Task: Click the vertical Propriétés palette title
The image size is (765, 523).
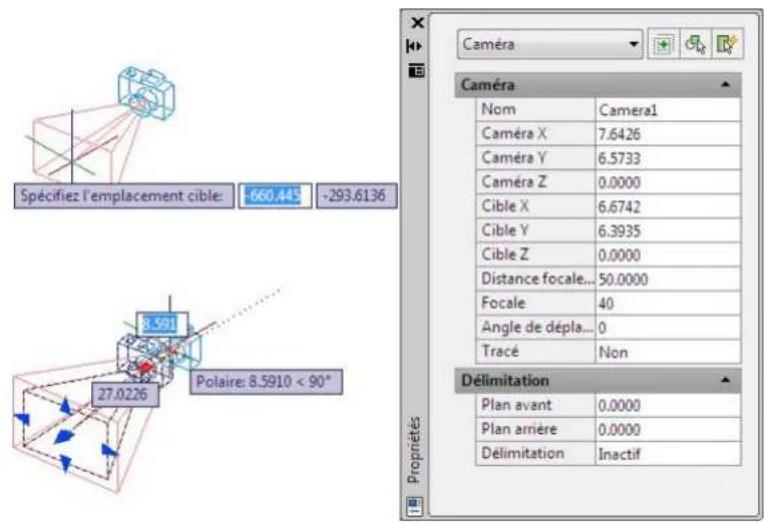Action: (x=414, y=450)
